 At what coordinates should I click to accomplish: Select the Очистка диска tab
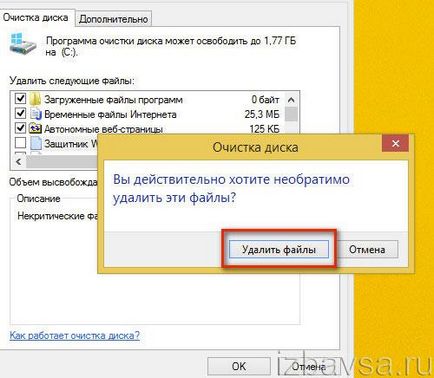[36, 18]
